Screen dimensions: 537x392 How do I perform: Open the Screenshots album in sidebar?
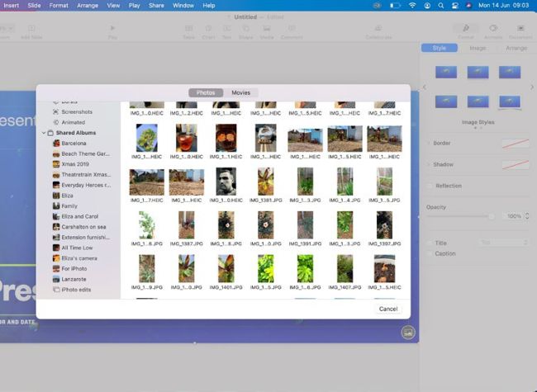pos(76,111)
